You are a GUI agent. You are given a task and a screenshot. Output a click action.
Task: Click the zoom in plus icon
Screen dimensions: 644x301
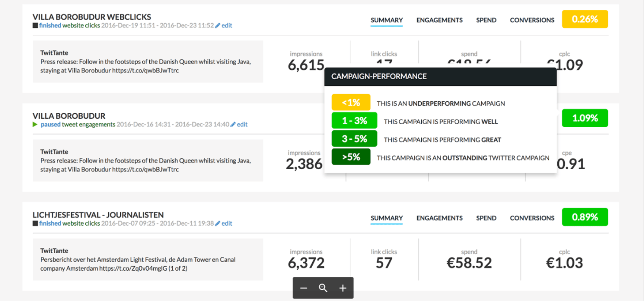coord(343,288)
